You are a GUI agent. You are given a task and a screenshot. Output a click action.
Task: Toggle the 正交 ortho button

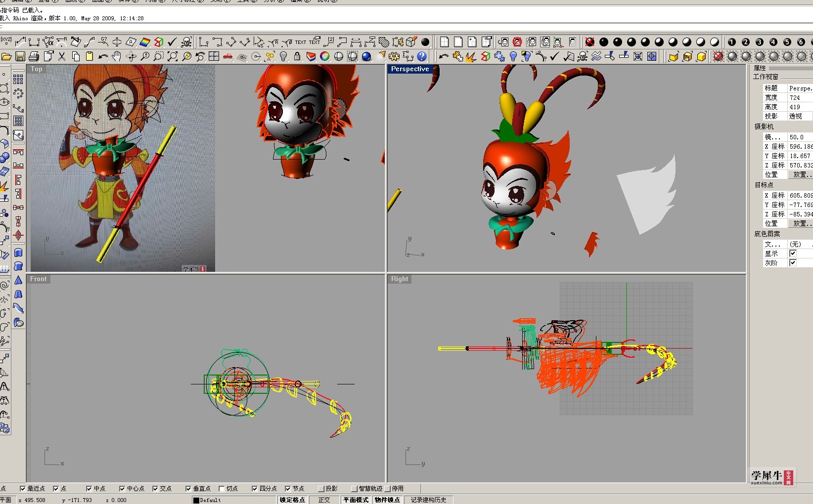pyautogui.click(x=324, y=500)
